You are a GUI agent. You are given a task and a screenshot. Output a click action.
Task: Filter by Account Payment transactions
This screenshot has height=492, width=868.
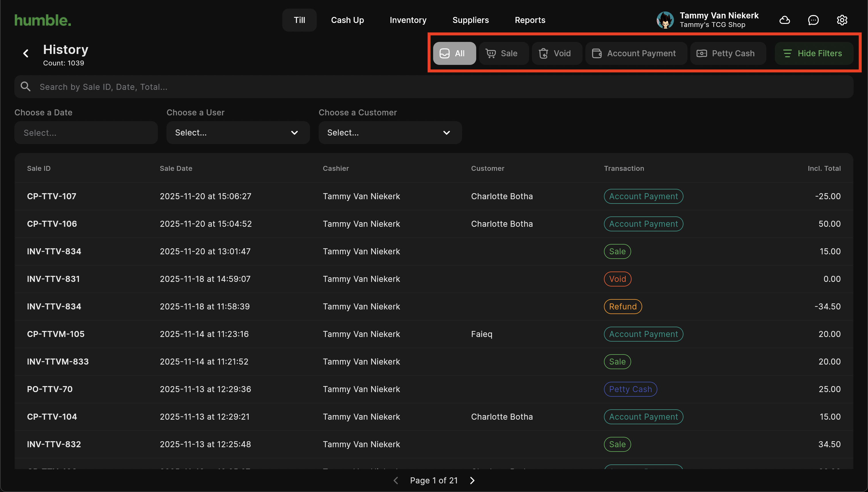point(635,53)
